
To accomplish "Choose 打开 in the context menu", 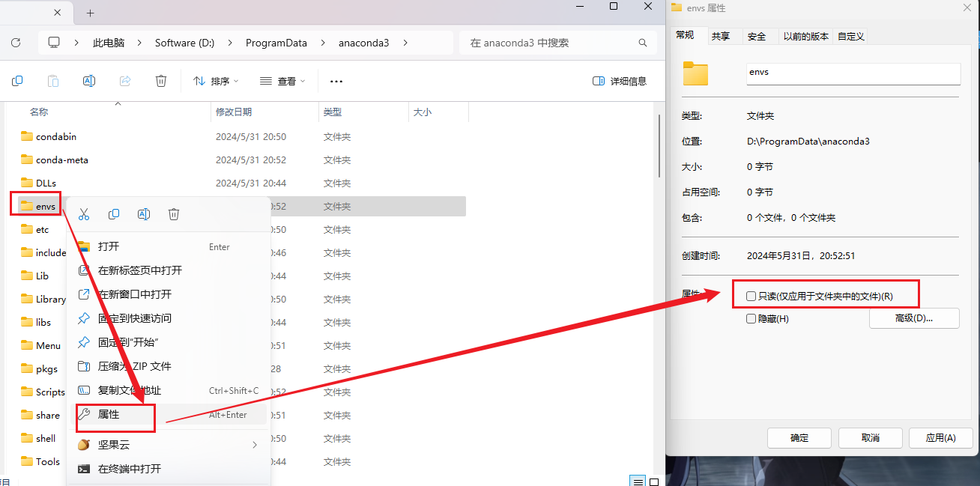I will 169,246.
